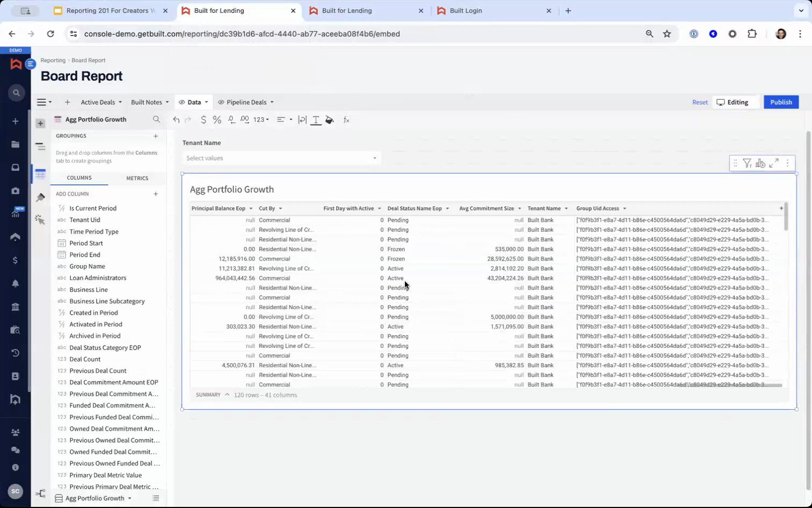Viewport: 812px width, 508px height.
Task: Toggle the Editing mode button
Action: [x=733, y=102]
